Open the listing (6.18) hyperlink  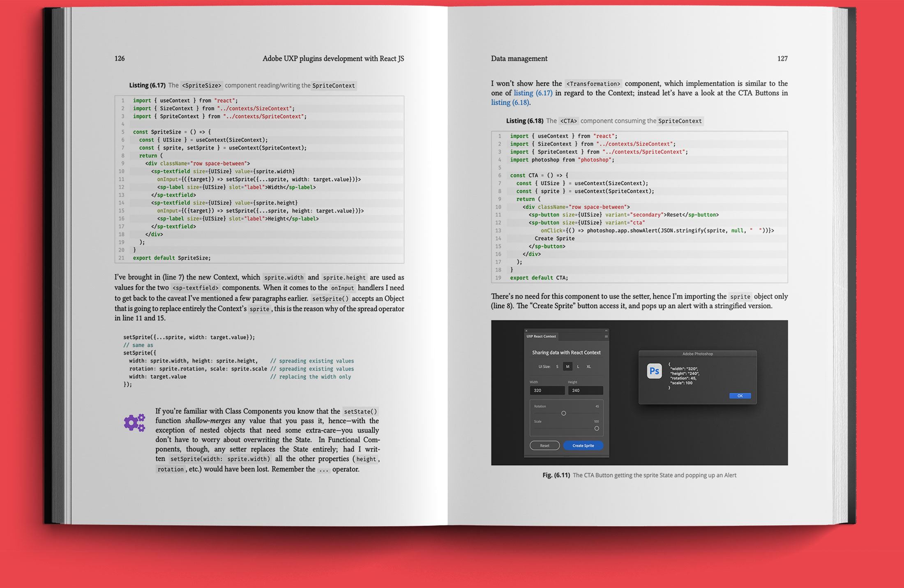(510, 102)
